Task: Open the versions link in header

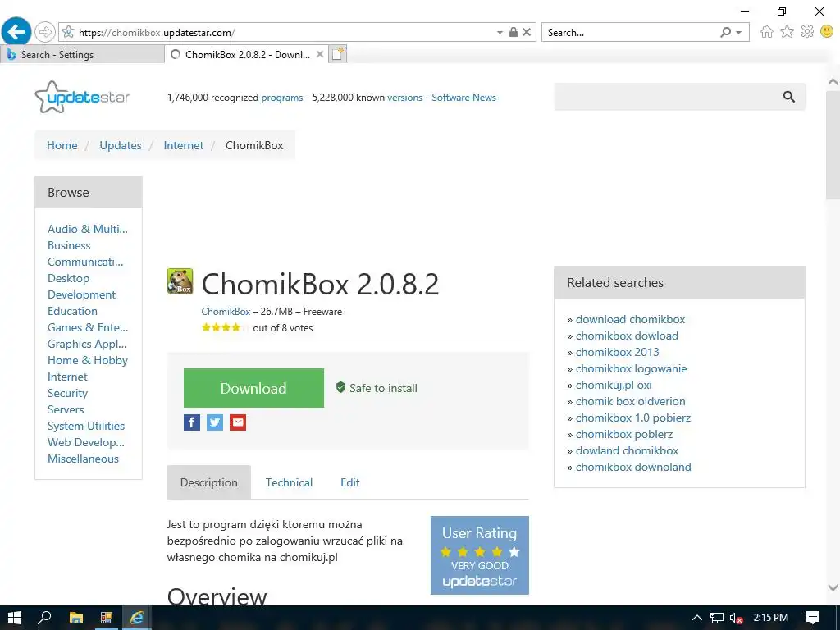Action: pos(404,98)
